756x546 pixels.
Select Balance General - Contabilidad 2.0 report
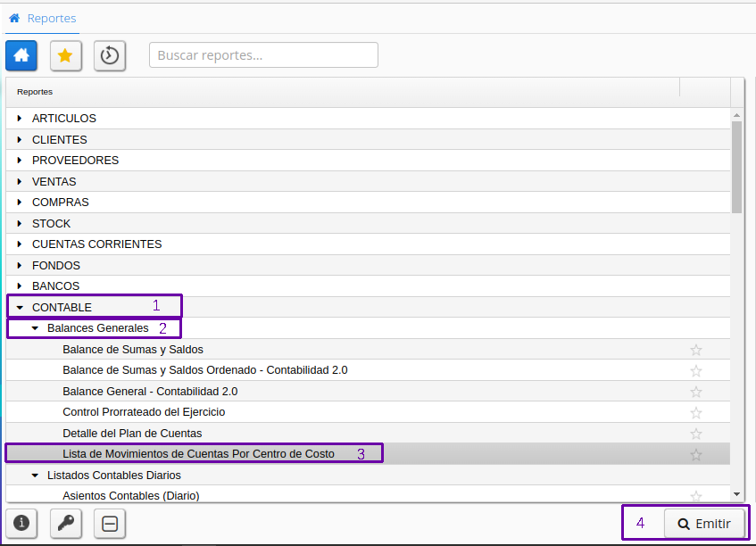(x=368, y=392)
